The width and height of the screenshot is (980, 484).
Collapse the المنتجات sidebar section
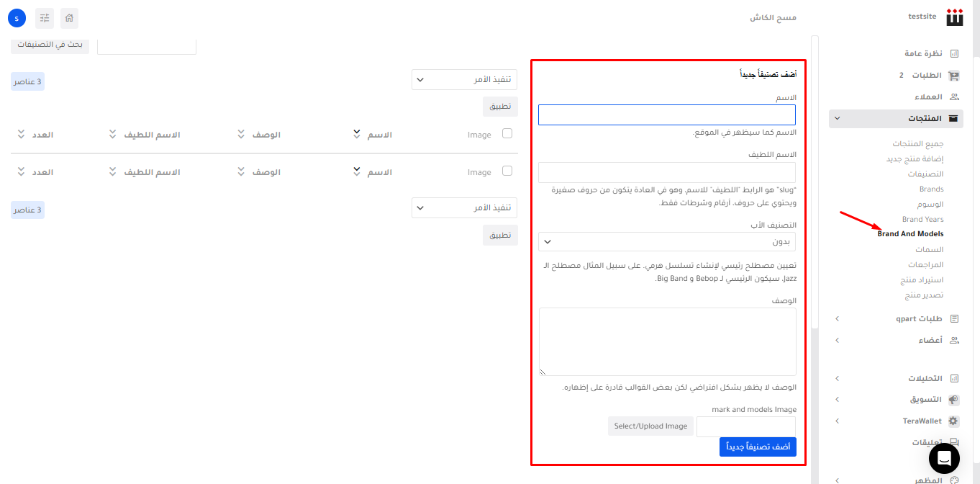pyautogui.click(x=896, y=118)
